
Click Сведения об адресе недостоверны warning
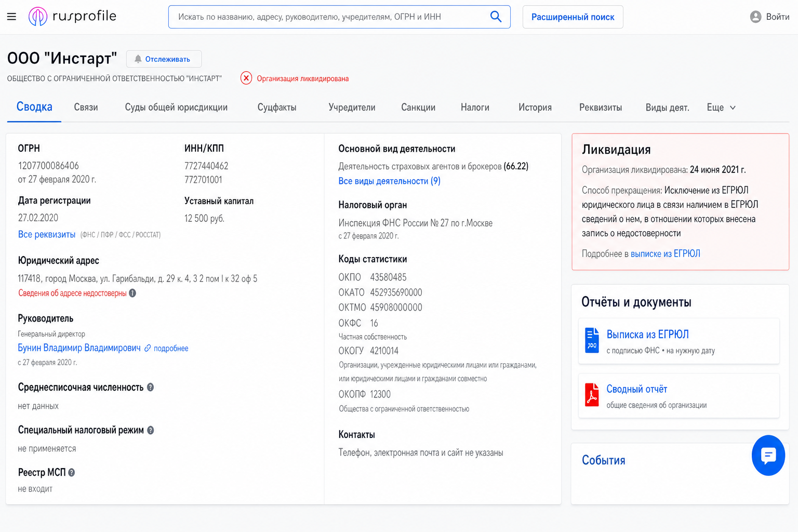coord(72,293)
